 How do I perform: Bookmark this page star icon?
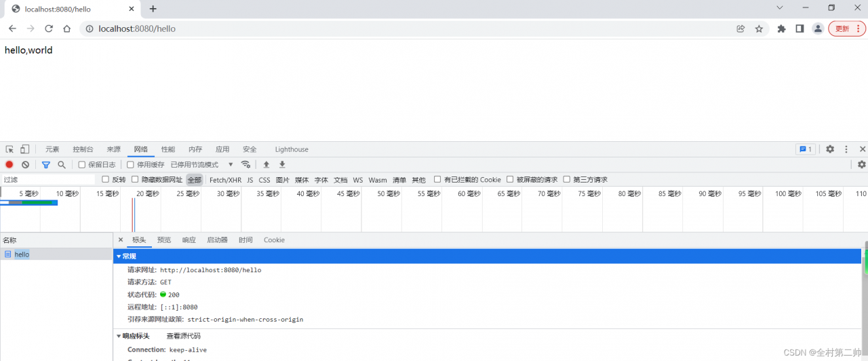759,28
